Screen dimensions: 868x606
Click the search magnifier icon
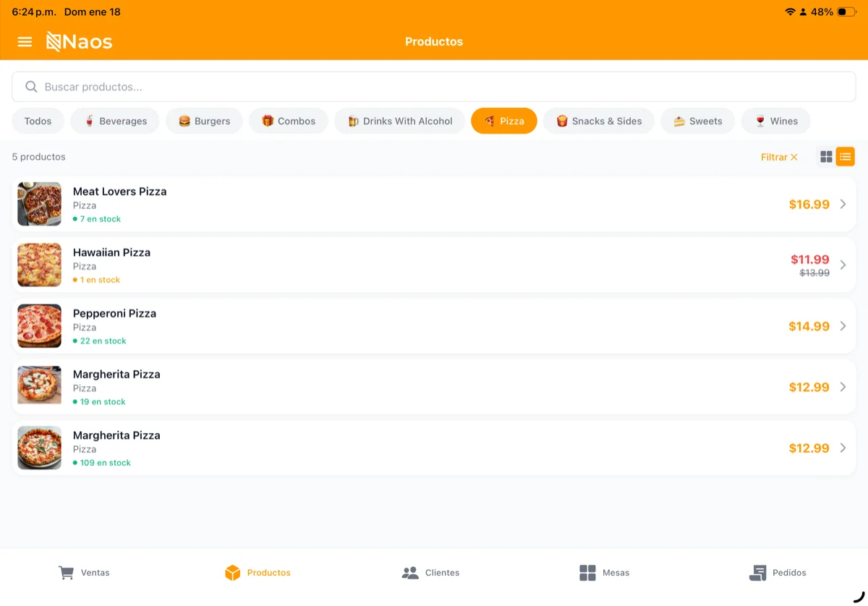pyautogui.click(x=31, y=87)
